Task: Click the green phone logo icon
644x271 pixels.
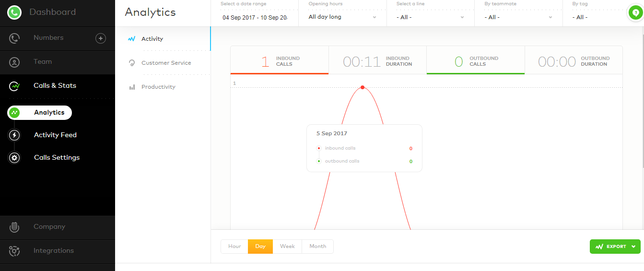Action: [x=14, y=12]
